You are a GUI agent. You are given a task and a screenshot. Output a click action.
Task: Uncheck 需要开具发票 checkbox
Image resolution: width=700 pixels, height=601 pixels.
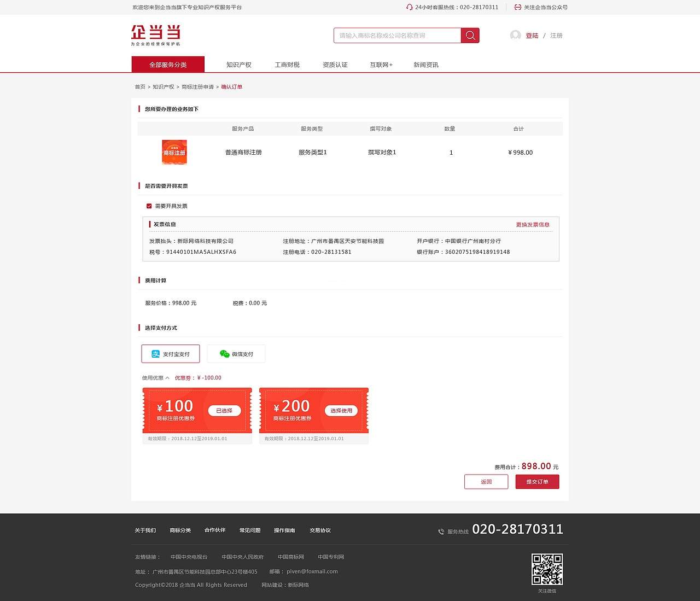point(149,206)
